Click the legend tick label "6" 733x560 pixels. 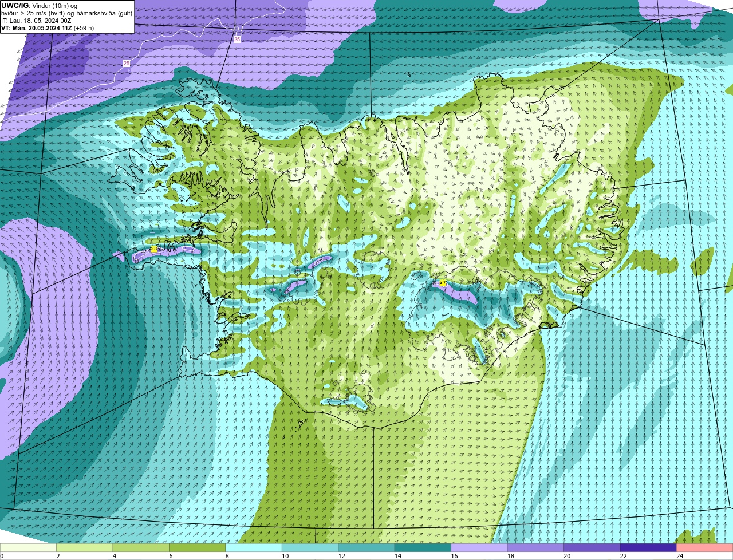170,556
